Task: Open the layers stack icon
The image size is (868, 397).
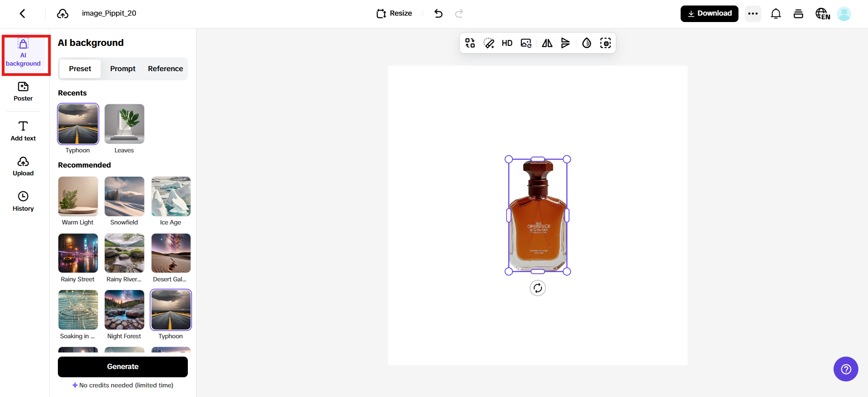Action: pos(798,14)
